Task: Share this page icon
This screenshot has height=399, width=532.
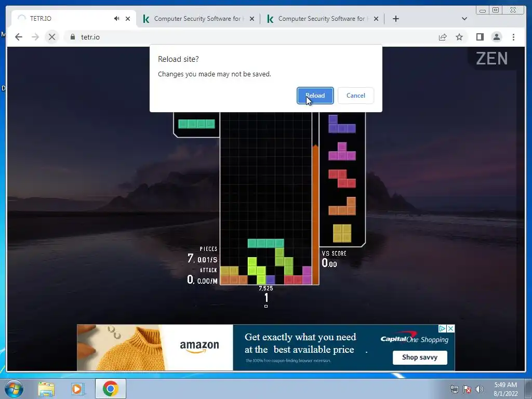Action: coord(443,37)
